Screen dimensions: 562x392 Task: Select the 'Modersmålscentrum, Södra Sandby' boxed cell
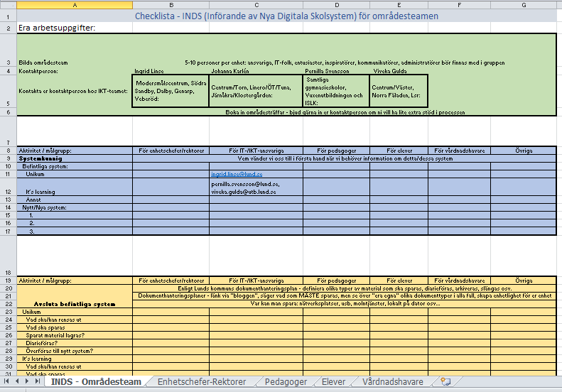tap(171, 91)
